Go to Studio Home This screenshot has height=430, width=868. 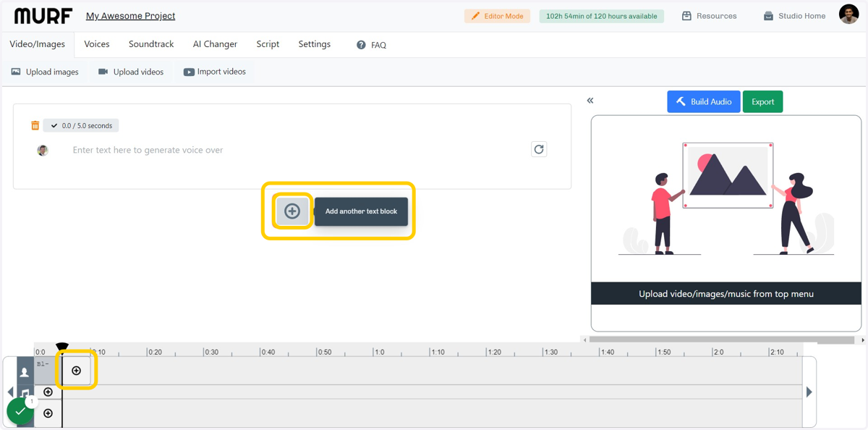point(794,16)
